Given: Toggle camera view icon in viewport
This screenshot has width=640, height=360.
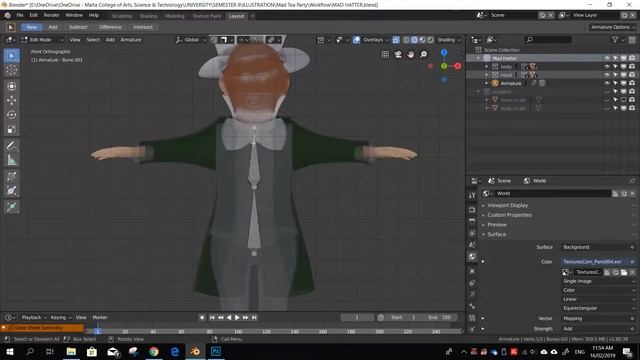Looking at the screenshot, I should tap(398, 54).
